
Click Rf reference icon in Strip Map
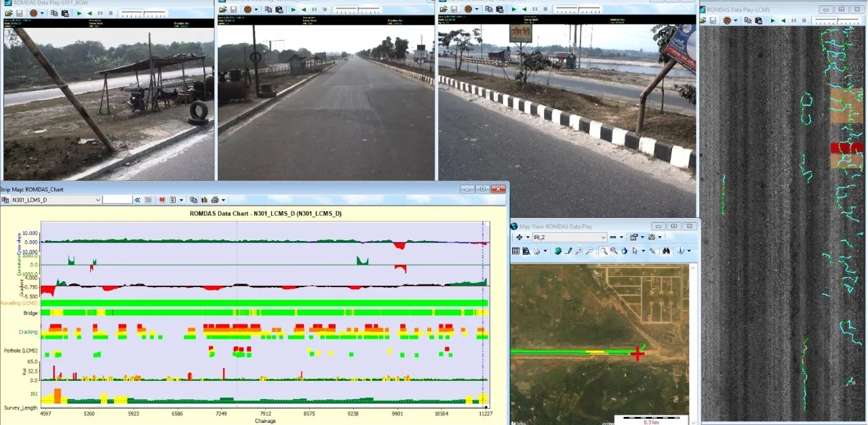[x=162, y=200]
